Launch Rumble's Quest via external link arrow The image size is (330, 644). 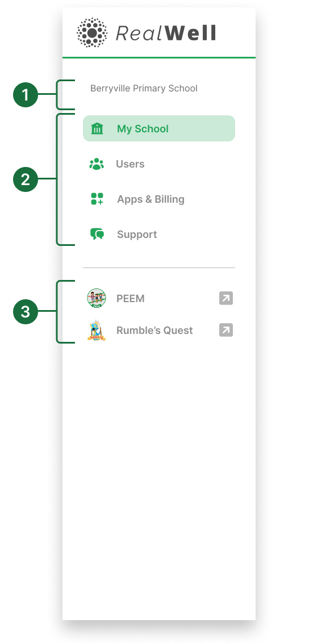click(x=225, y=330)
